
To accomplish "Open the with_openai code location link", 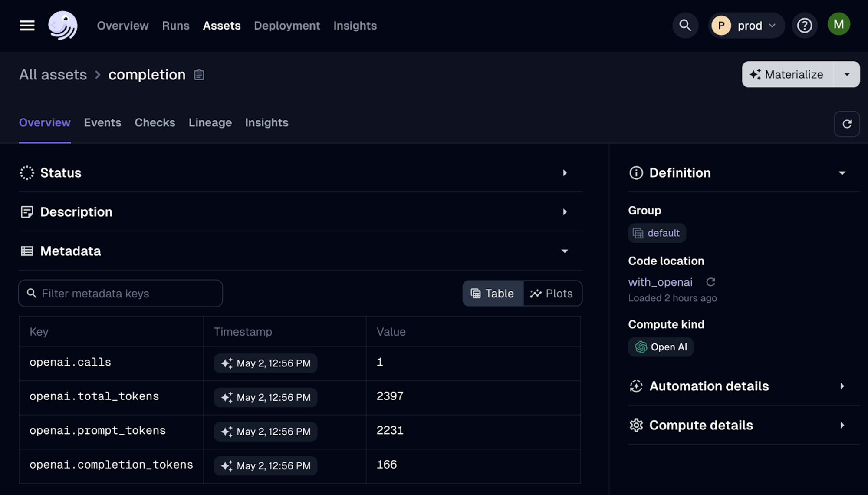I will 660,282.
